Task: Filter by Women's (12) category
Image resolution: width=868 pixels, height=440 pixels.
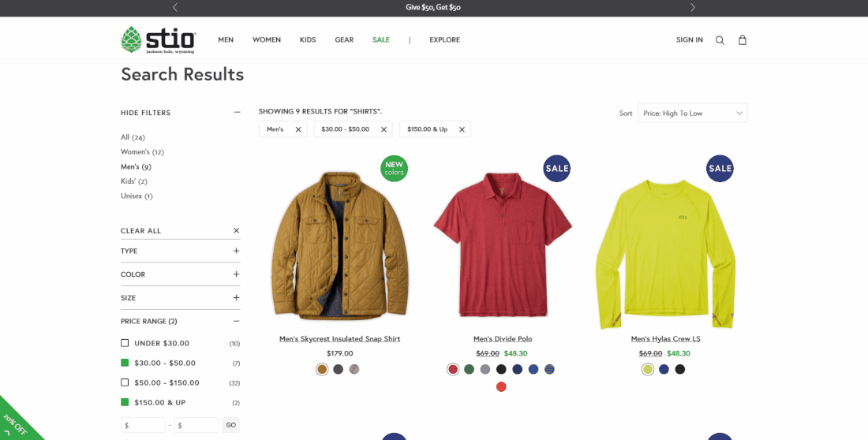Action: pyautogui.click(x=142, y=151)
